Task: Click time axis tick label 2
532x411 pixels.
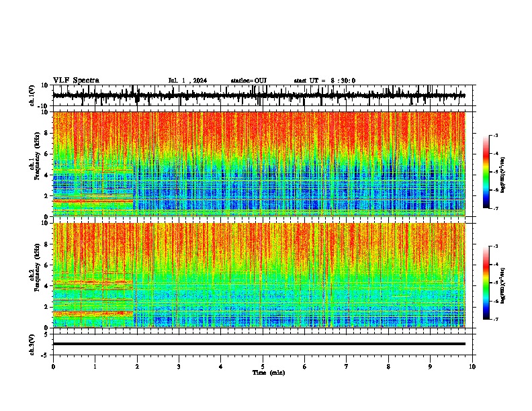Action: point(137,367)
